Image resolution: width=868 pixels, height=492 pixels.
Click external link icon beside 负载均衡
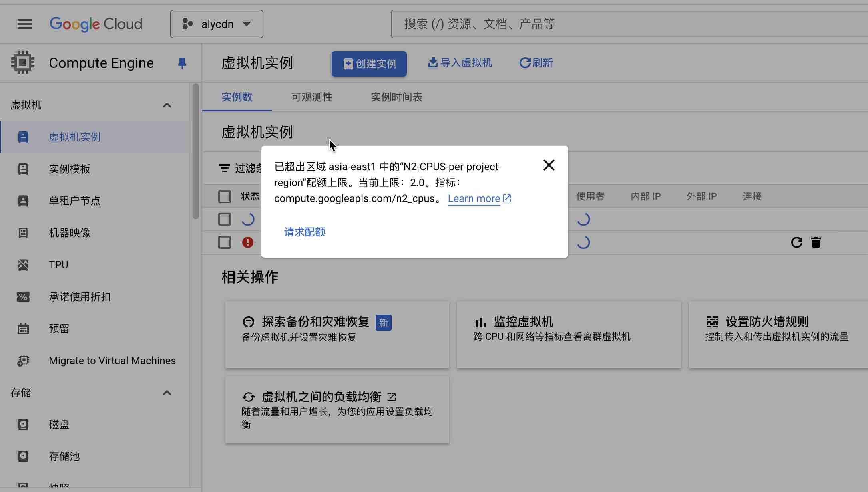click(392, 397)
